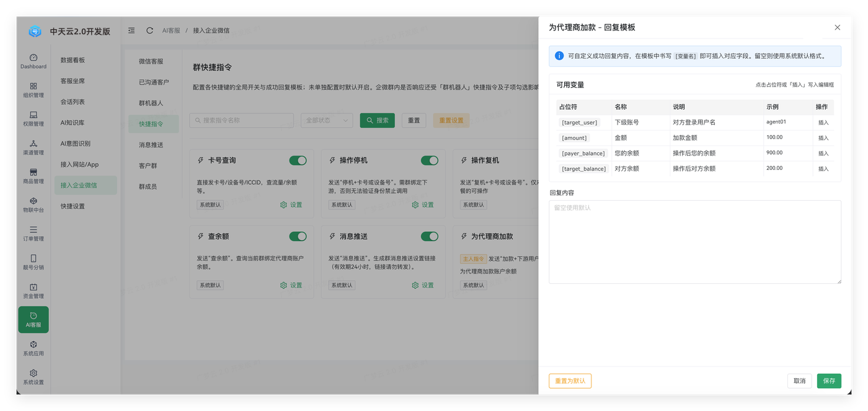This screenshot has width=868, height=411.
Task: Select AI知识库 in the menu
Action: [73, 123]
